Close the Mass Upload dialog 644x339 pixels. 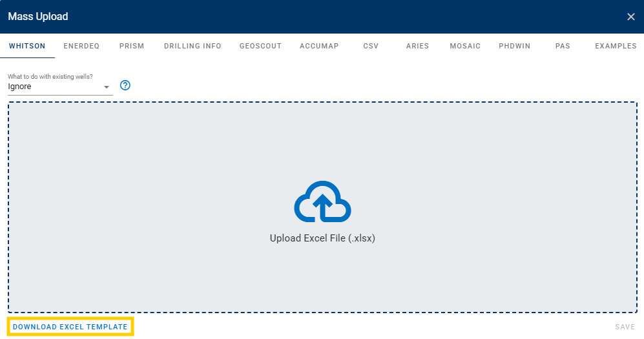[x=631, y=17]
